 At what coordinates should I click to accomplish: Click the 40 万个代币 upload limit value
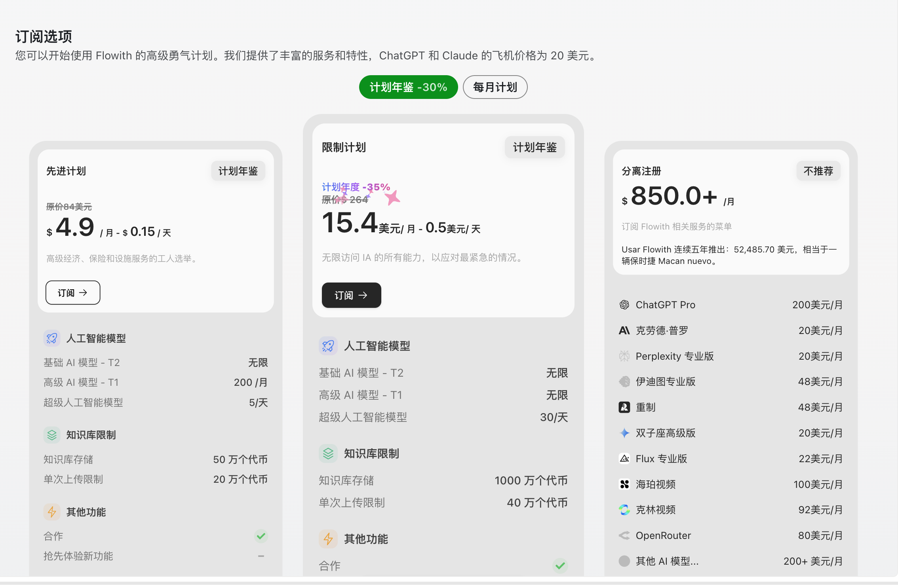click(537, 503)
